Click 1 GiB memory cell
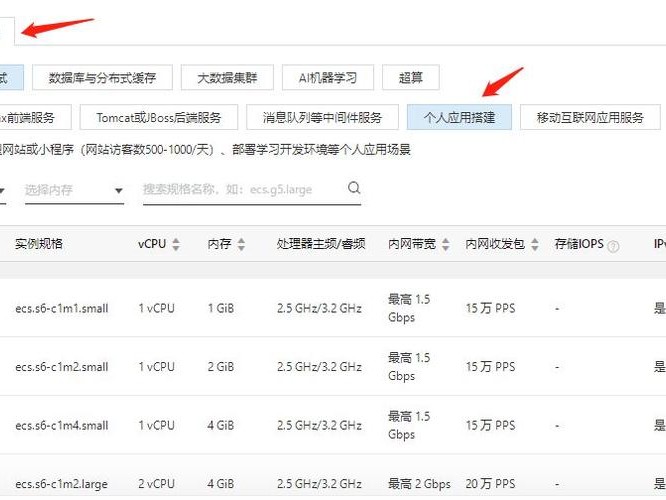Image resolution: width=666 pixels, height=500 pixels. pos(221,308)
